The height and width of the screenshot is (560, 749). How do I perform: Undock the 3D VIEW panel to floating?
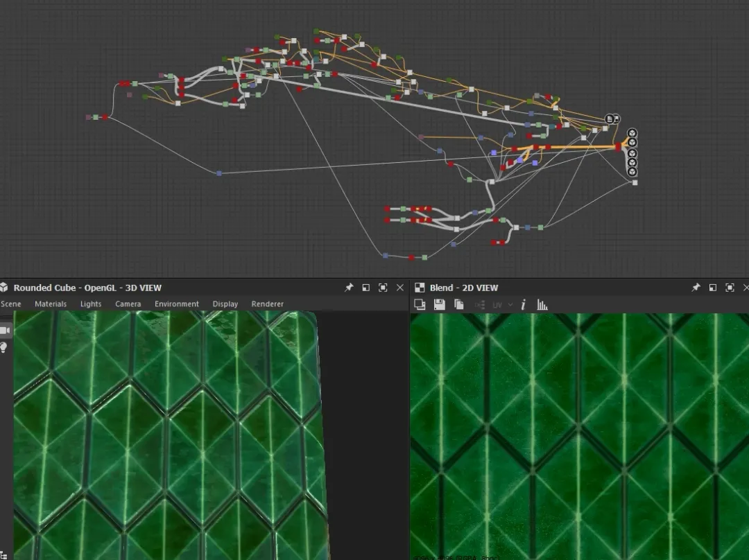coord(366,288)
